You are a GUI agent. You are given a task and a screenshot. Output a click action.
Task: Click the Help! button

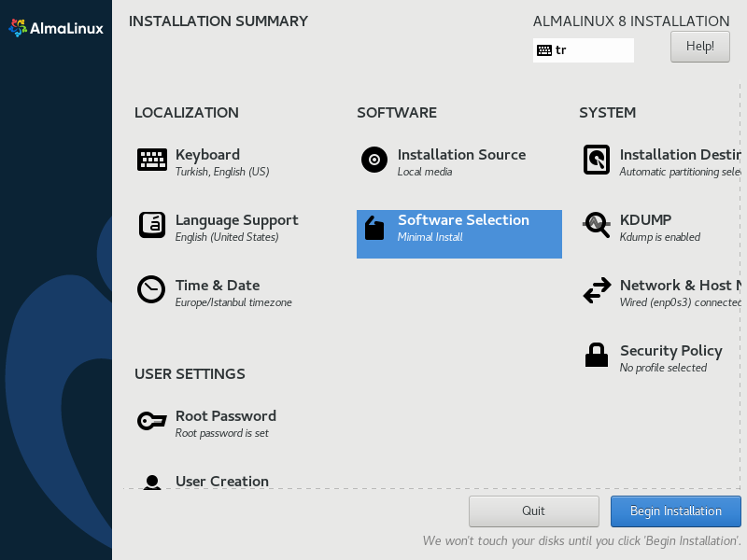coord(699,47)
